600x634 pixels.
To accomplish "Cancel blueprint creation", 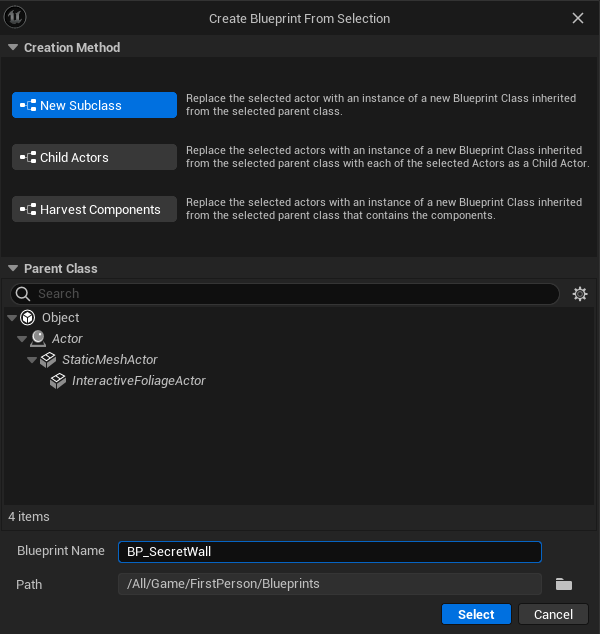I will pos(553,615).
